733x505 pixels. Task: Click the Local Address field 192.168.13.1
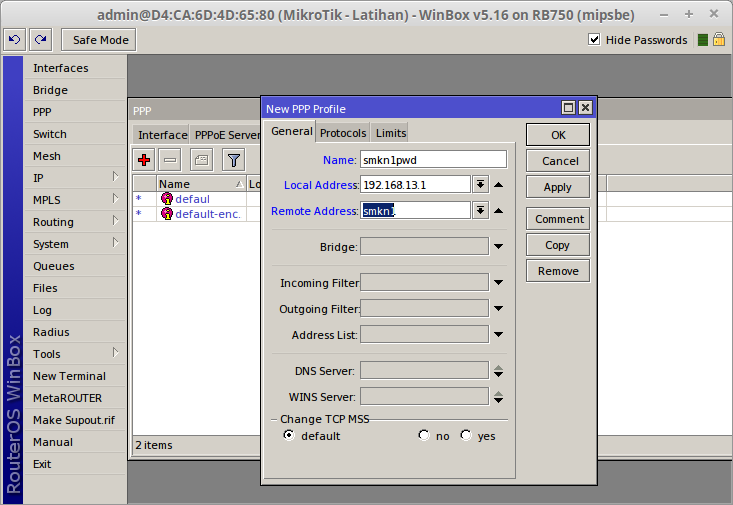click(x=415, y=185)
